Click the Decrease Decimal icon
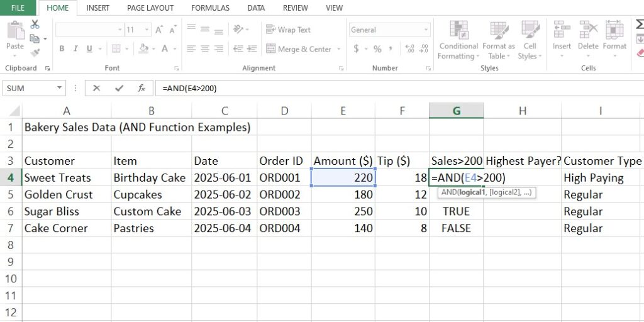The height and width of the screenshot is (322, 644). click(x=424, y=49)
